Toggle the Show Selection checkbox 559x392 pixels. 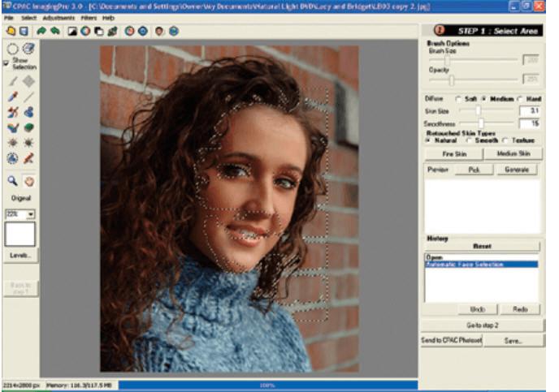6,63
